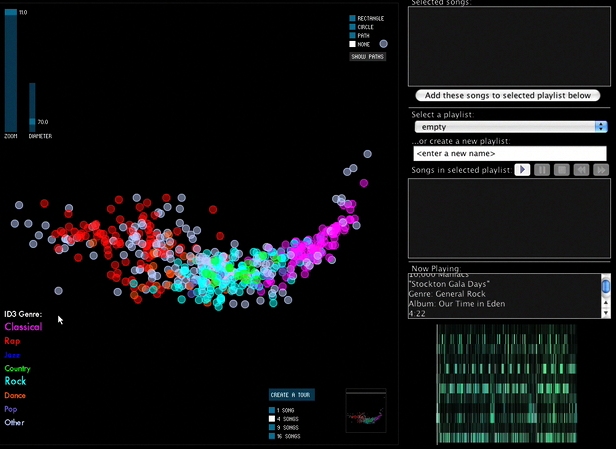Select the Path selection mode checkbox
616x449 pixels.
[352, 35]
